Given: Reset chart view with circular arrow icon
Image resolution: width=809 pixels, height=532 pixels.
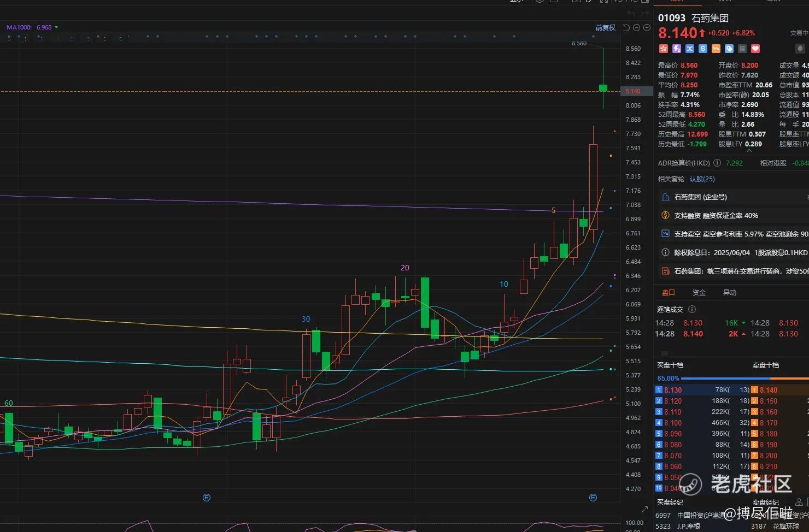Looking at the screenshot, I should pos(626,27).
